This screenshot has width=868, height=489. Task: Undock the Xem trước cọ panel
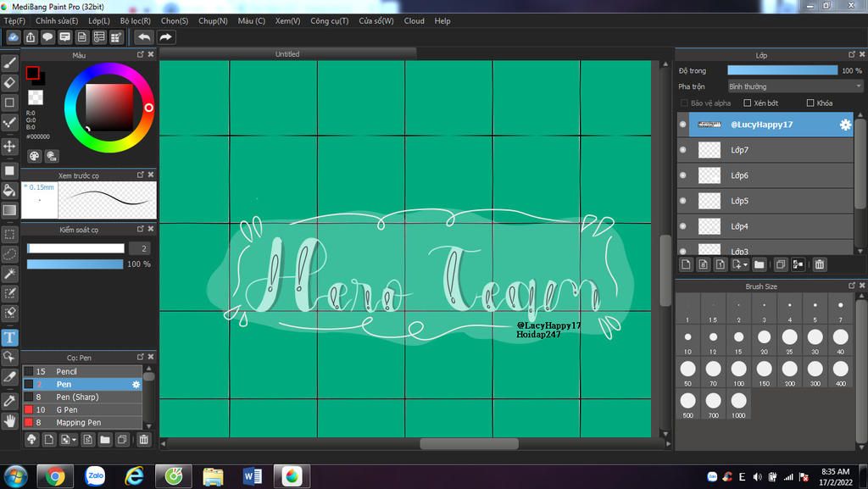pyautogui.click(x=140, y=175)
